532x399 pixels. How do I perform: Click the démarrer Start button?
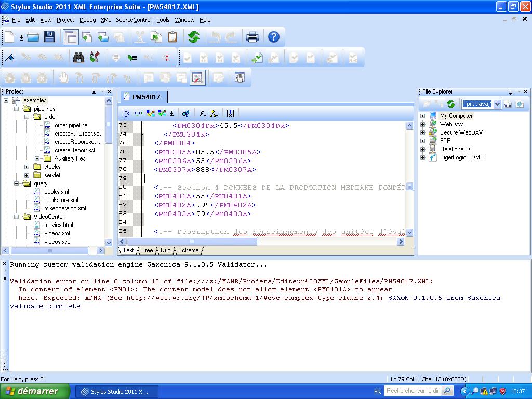click(x=35, y=392)
